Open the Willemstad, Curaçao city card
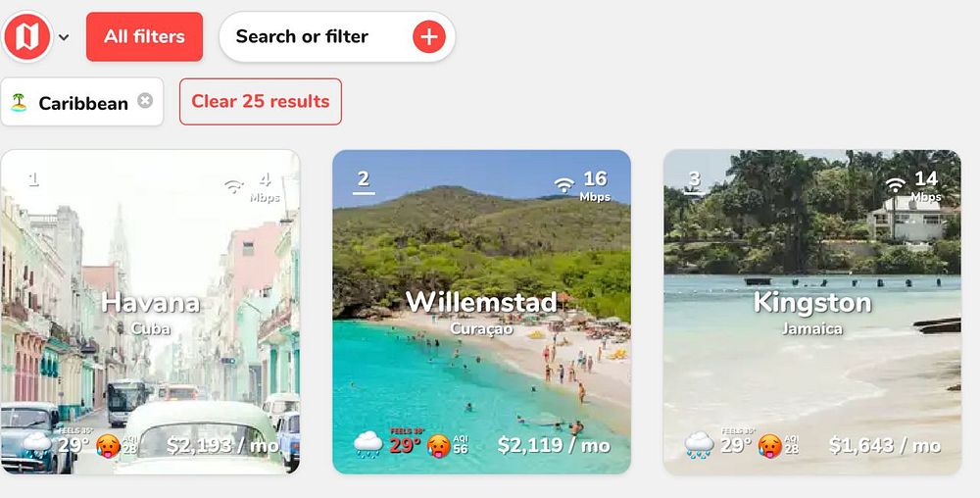The width and height of the screenshot is (980, 498). 481,312
